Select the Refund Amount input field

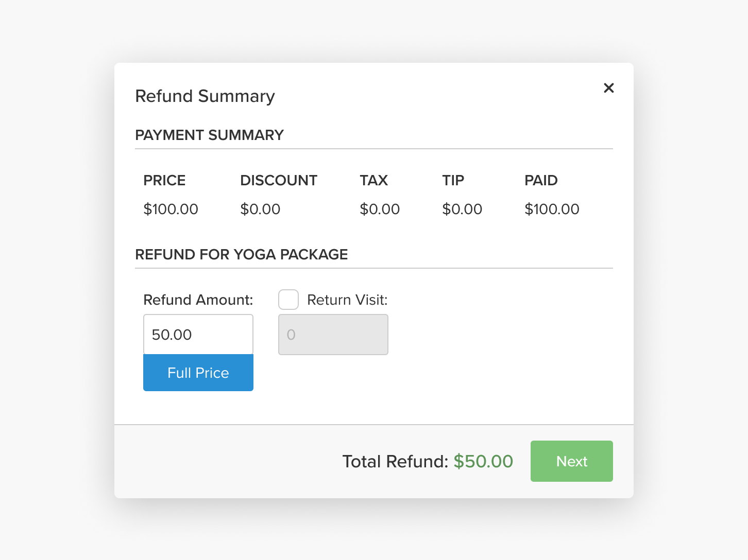(198, 334)
